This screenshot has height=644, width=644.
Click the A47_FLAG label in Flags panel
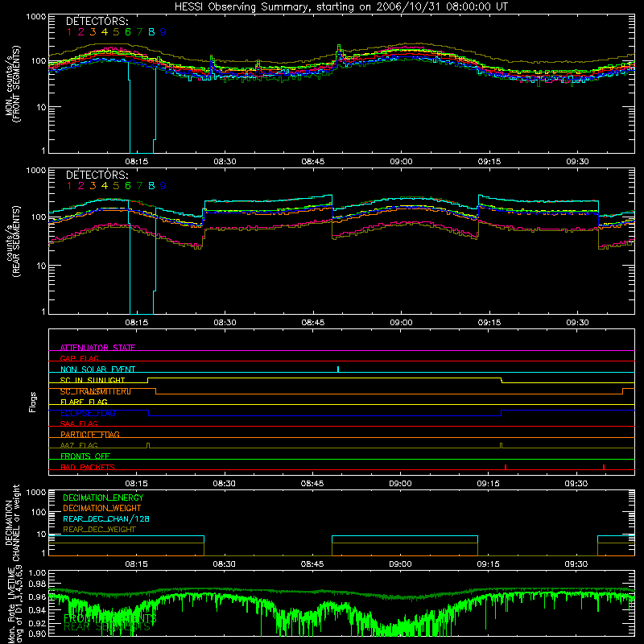[x=79, y=445]
